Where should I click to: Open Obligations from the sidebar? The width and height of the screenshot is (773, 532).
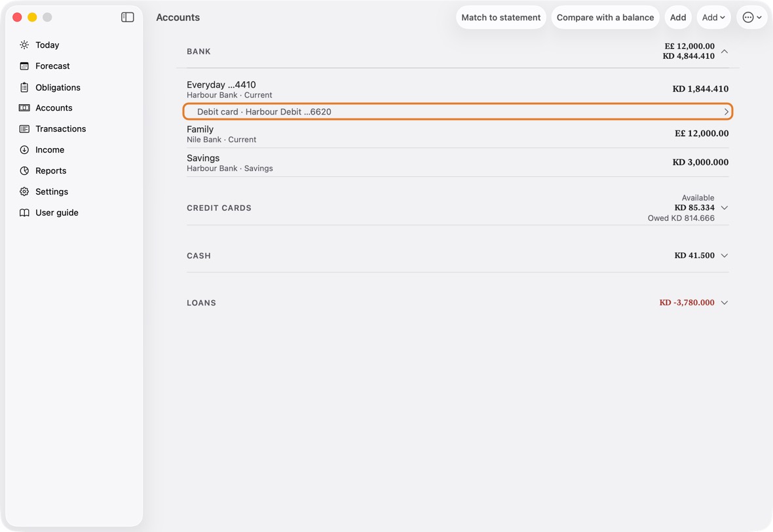point(58,87)
